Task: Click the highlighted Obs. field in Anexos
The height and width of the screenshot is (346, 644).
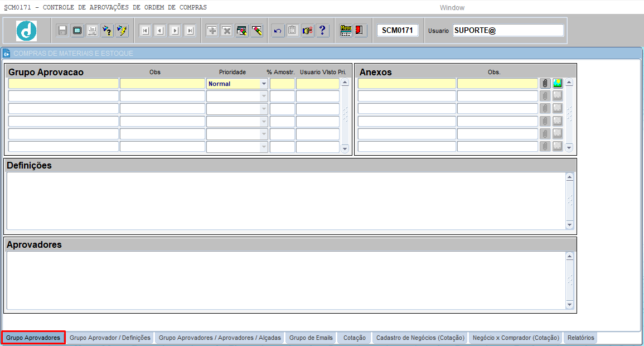Action: point(498,84)
